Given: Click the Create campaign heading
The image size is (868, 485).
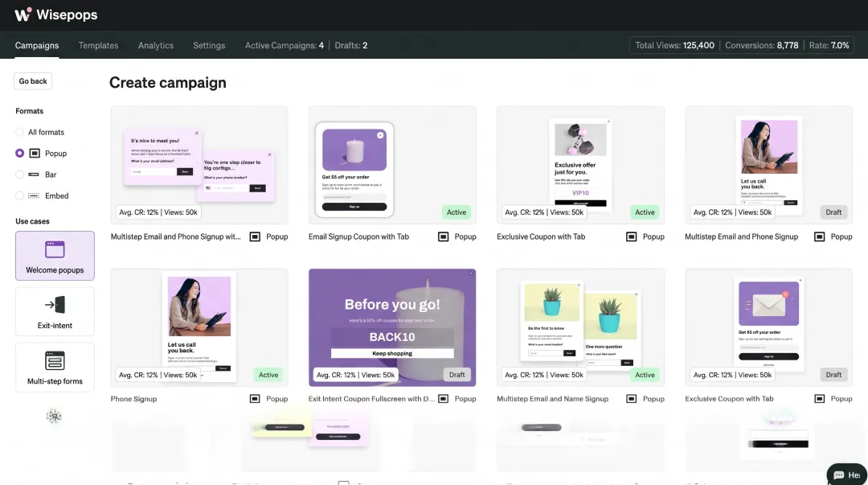Looking at the screenshot, I should [x=168, y=83].
